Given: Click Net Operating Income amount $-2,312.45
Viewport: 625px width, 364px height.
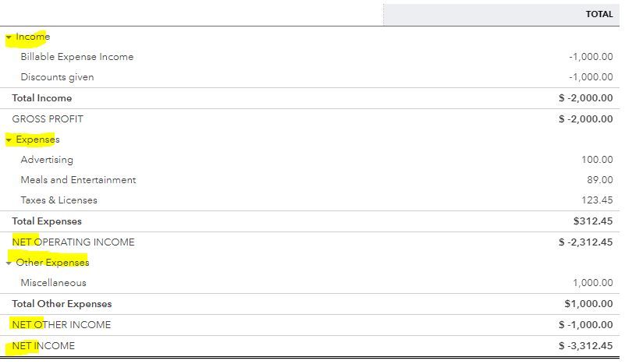Looking at the screenshot, I should [x=585, y=242].
